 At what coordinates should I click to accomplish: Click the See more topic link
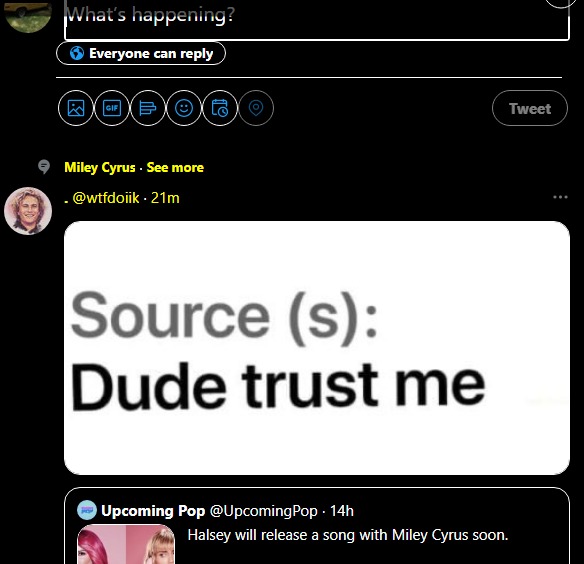coord(175,167)
